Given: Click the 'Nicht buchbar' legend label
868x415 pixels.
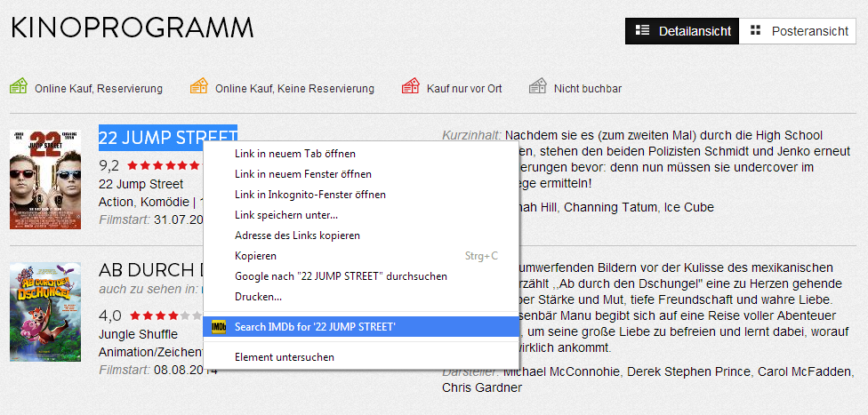Looking at the screenshot, I should 588,89.
